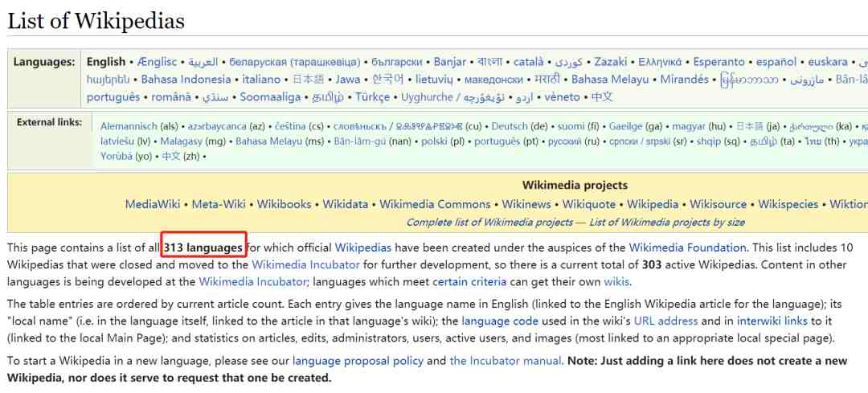Follow the URL address link
Screen dimensions: 868x393
[x=666, y=321]
